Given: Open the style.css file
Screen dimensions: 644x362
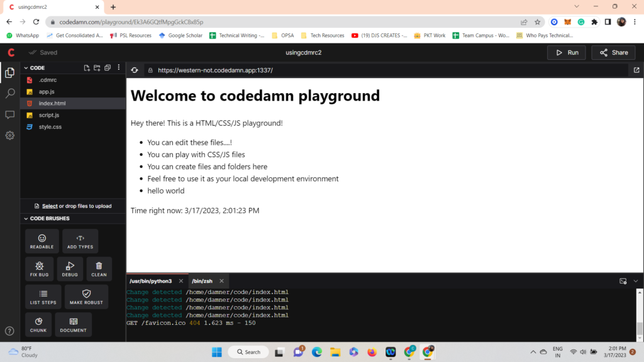Looking at the screenshot, I should pos(73,127).
